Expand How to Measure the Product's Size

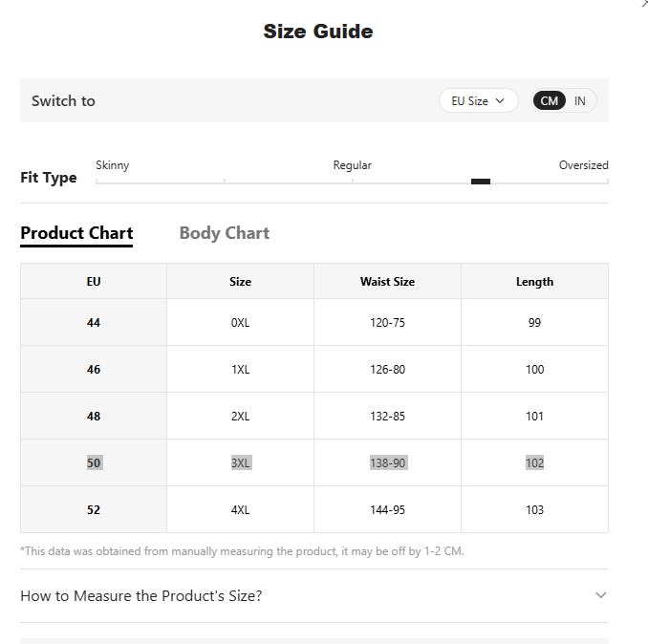[x=314, y=595]
